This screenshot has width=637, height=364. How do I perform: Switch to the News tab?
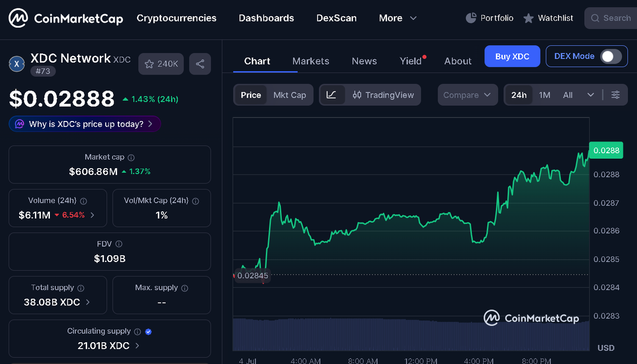[364, 61]
